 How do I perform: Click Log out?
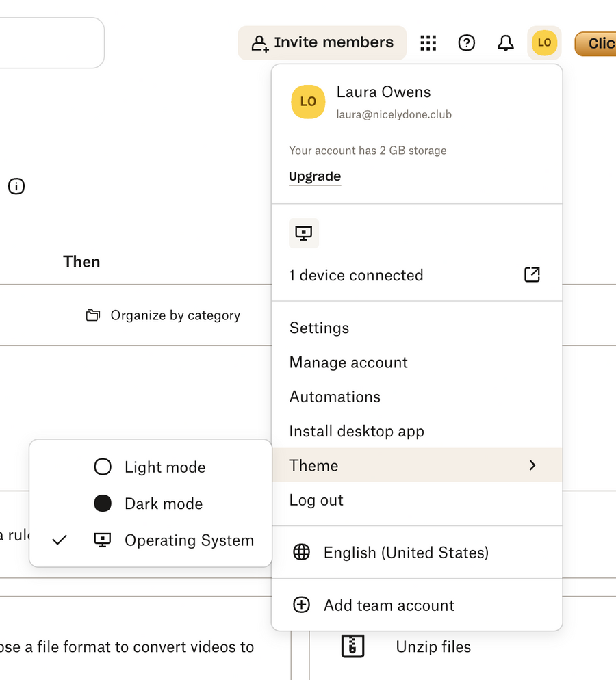pyautogui.click(x=316, y=500)
